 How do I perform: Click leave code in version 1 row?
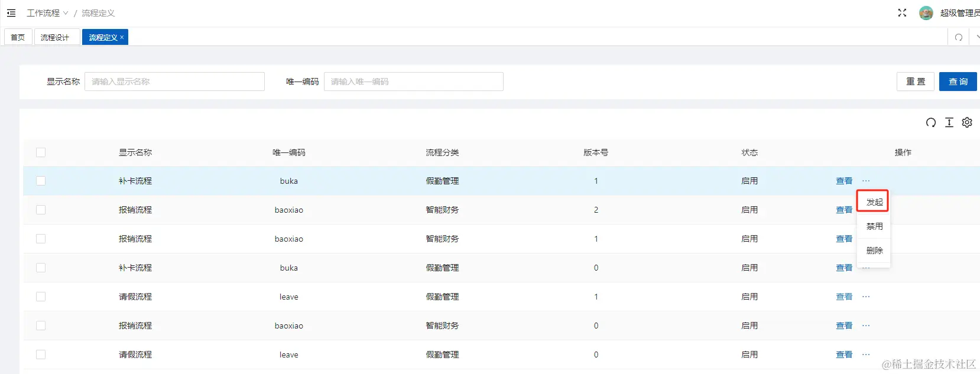tap(289, 297)
